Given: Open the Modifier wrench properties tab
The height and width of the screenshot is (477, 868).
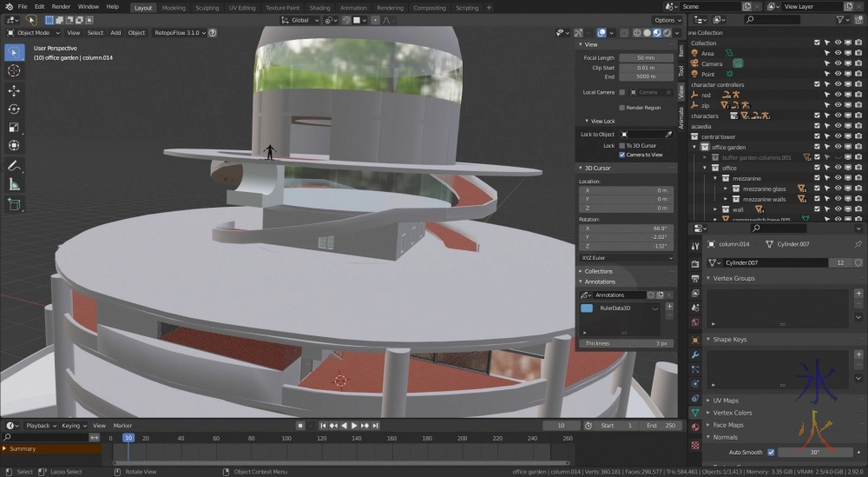Looking at the screenshot, I should 695,354.
